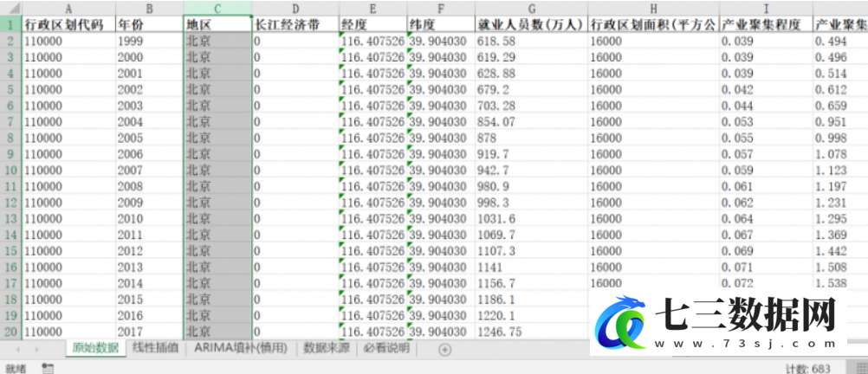The width and height of the screenshot is (868, 374).
Task: Click the previous sheet navigation arrow
Action: click(x=17, y=349)
